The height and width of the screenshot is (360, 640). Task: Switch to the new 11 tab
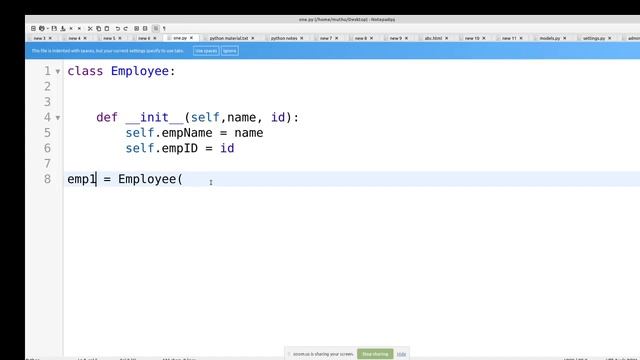[509, 38]
